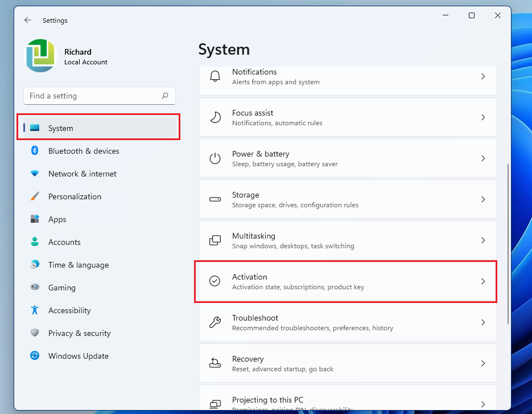Open Accounts using its person icon
Image resolution: width=532 pixels, height=414 pixels.
34,242
